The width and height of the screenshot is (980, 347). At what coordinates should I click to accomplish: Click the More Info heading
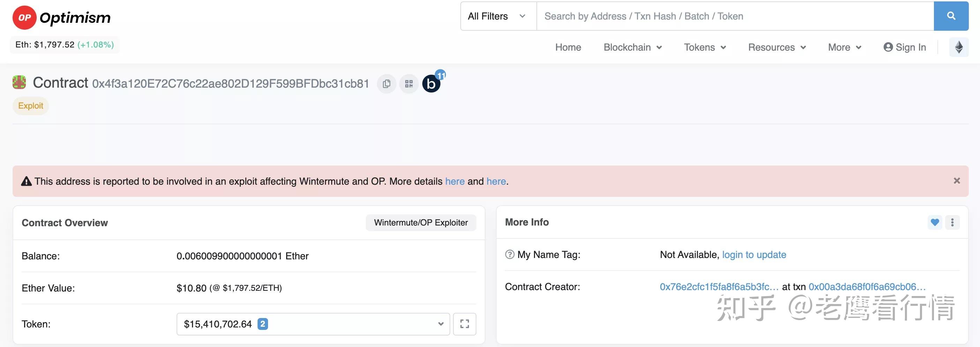click(527, 222)
